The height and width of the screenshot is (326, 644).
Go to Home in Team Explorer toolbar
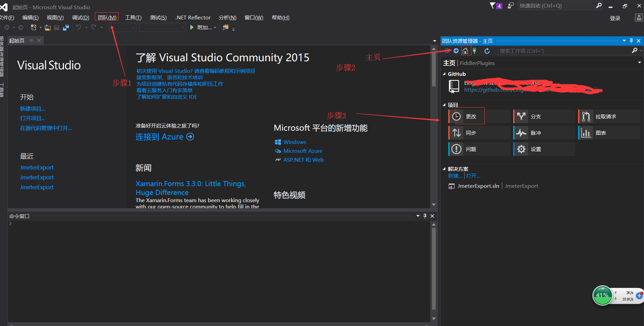coord(465,51)
